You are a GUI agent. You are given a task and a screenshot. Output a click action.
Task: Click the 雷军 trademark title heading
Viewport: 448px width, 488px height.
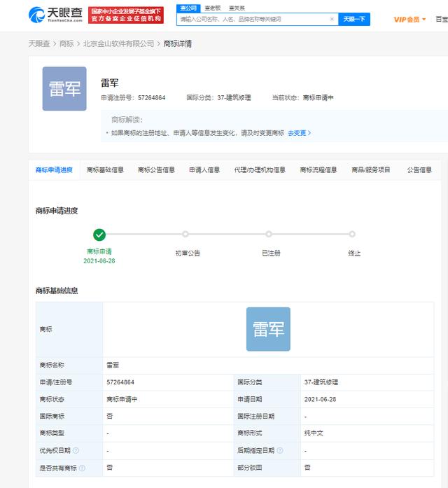click(109, 83)
